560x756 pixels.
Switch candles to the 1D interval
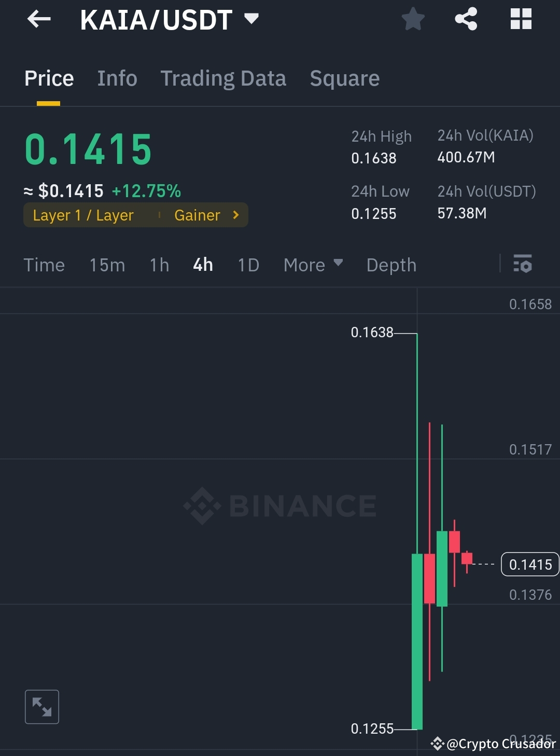(x=247, y=265)
